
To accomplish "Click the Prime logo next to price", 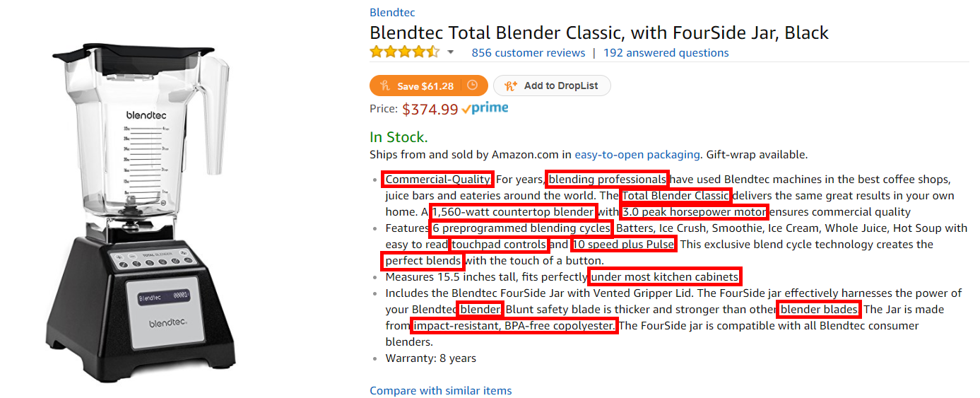I will [x=485, y=108].
